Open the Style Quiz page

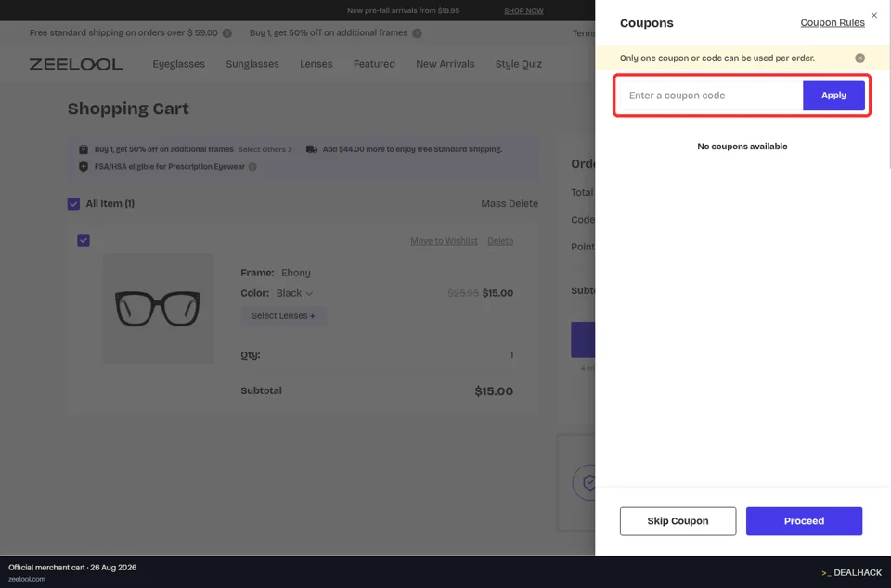[518, 64]
